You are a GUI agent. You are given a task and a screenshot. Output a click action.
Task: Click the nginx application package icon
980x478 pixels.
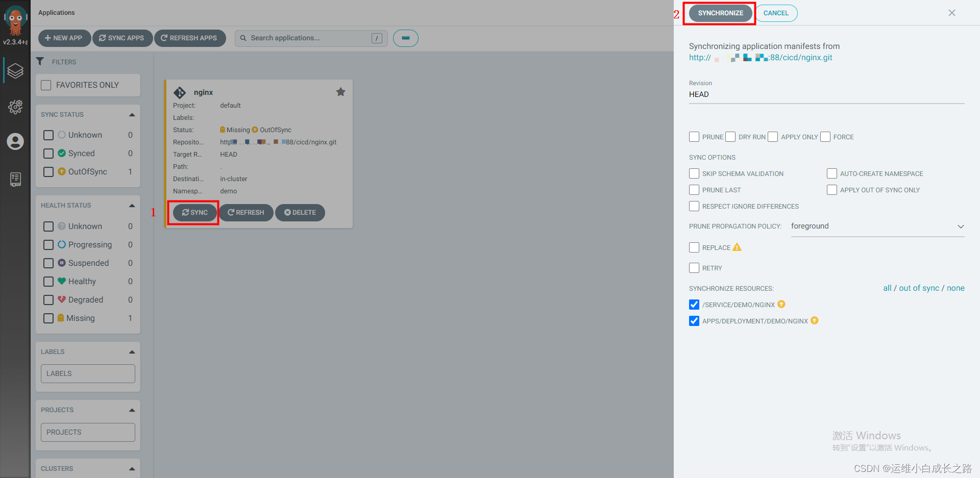point(180,92)
